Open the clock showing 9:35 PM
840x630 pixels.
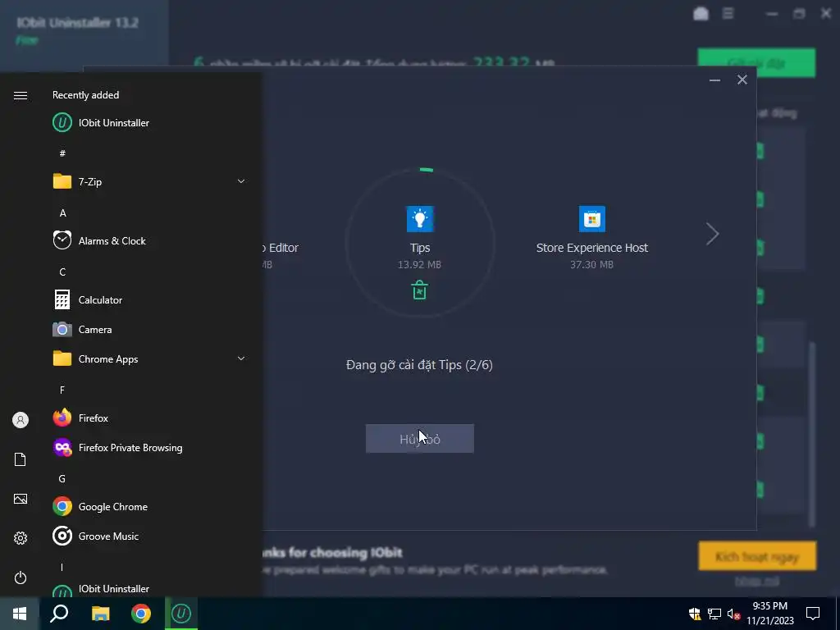[769, 614]
